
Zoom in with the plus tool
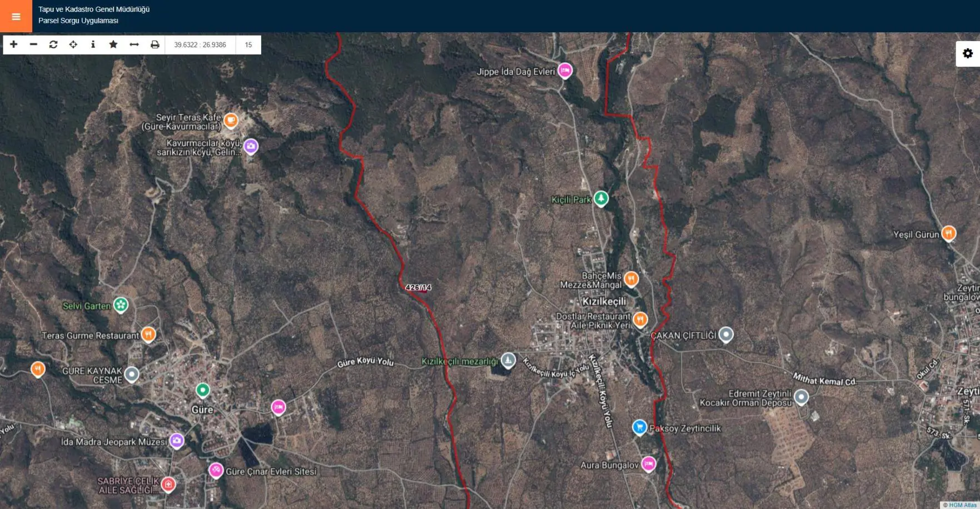[x=14, y=44]
